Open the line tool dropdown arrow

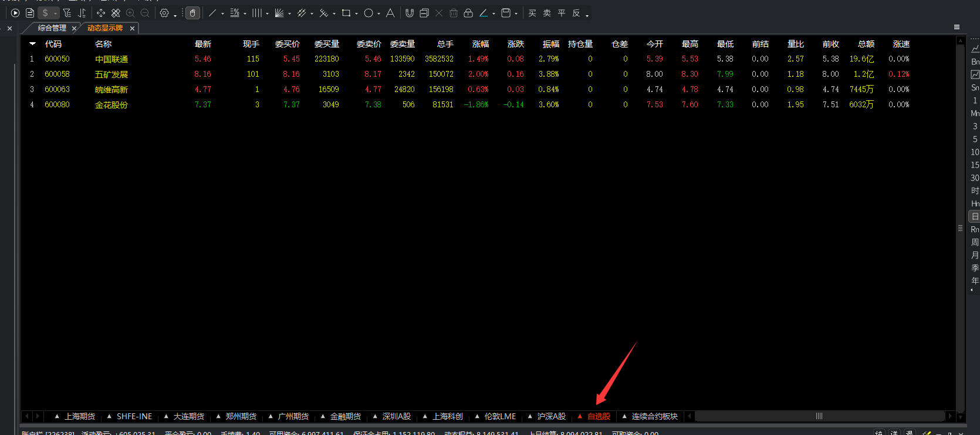(x=223, y=13)
